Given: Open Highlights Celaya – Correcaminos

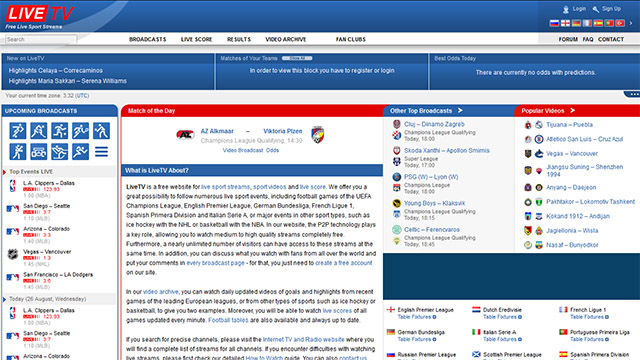Looking at the screenshot, I should coord(56,71).
